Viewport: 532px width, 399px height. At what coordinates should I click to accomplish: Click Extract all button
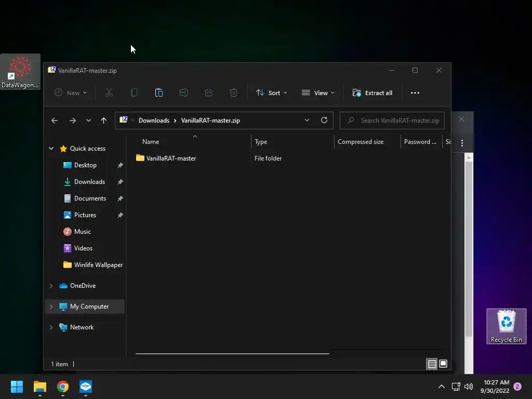tap(373, 92)
